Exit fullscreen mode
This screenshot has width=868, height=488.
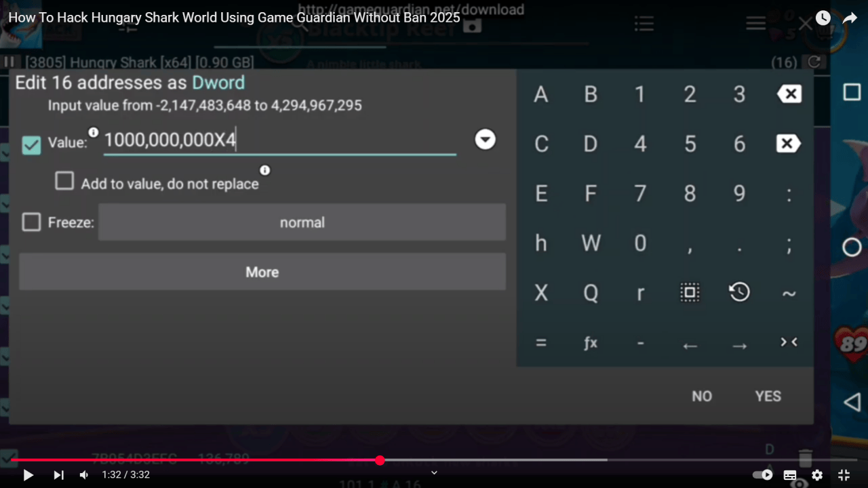tap(844, 475)
